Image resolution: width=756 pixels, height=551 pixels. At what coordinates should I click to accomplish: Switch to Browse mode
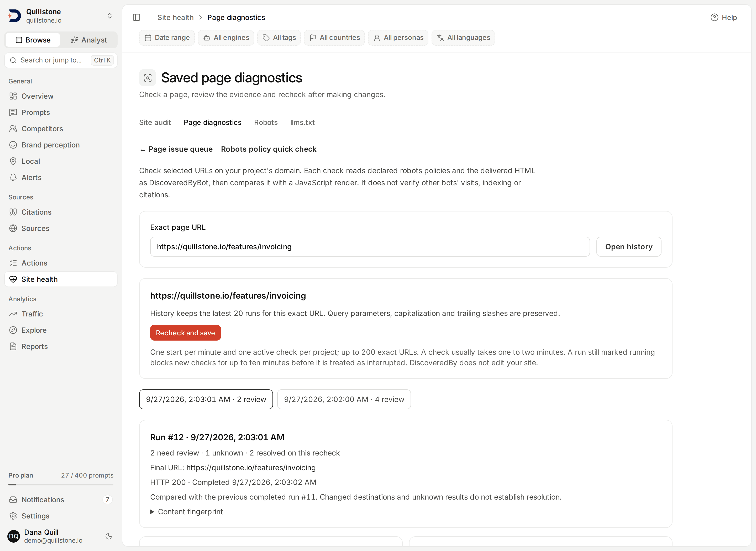click(33, 40)
